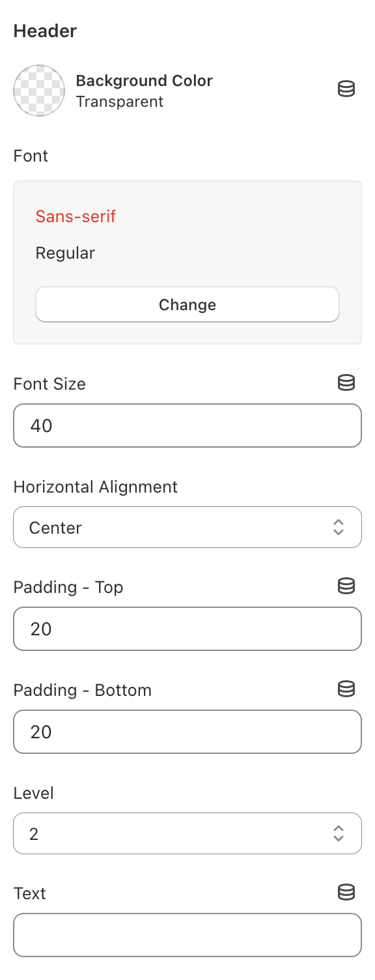Open the Level dropdown showing 2

187,833
